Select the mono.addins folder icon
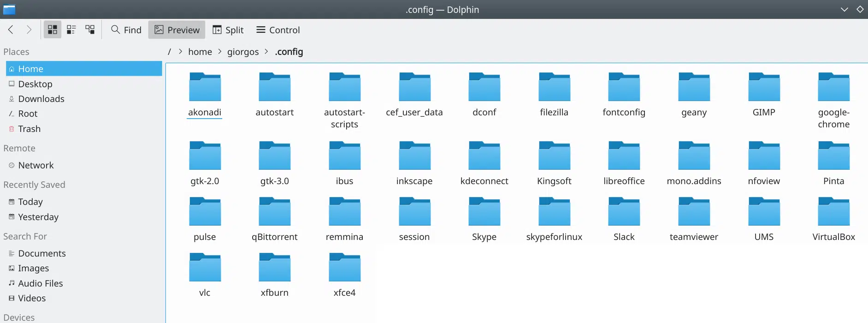 point(694,156)
